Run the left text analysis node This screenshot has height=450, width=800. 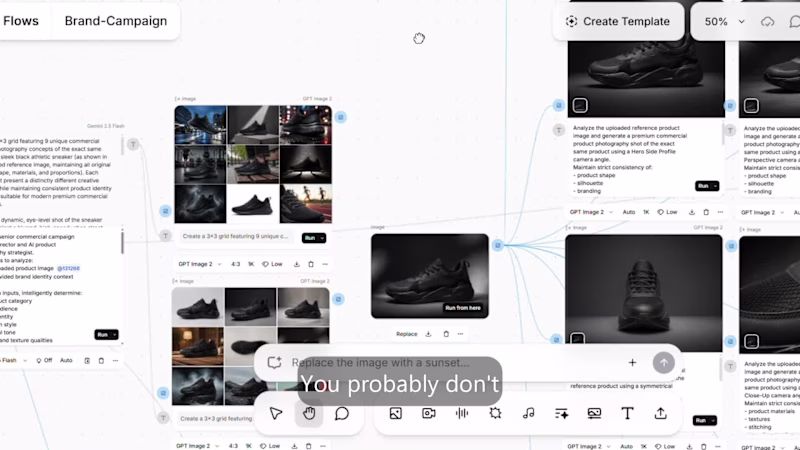click(103, 335)
